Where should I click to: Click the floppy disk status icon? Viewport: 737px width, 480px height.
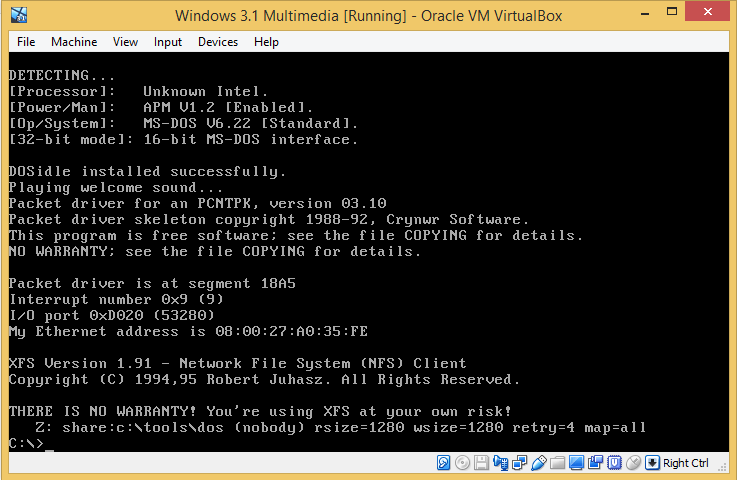click(481, 463)
